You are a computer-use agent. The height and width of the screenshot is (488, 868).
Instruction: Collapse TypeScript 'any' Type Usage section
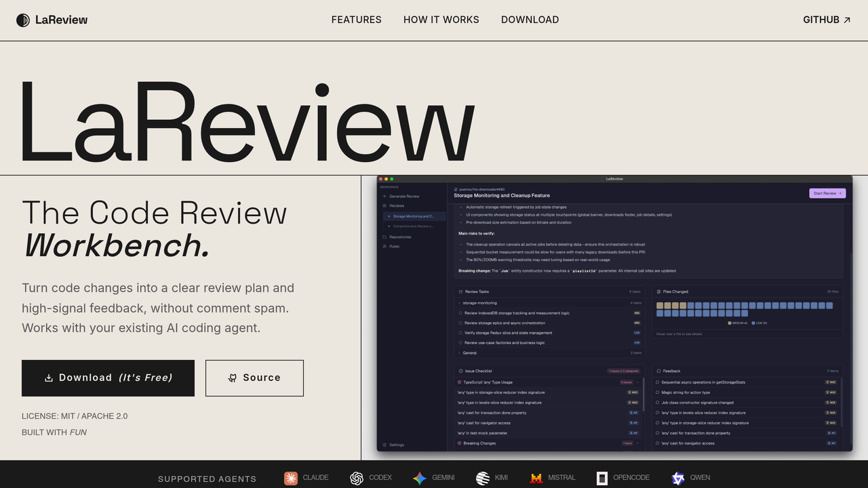pos(637,382)
